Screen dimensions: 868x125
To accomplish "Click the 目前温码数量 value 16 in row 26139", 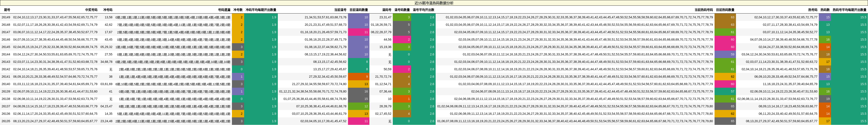I will click(358, 91).
